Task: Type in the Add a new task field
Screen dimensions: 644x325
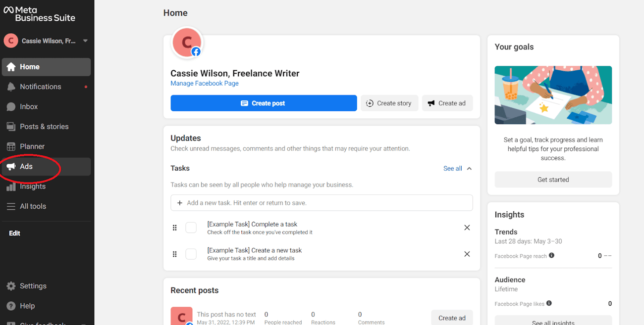Action: point(322,203)
